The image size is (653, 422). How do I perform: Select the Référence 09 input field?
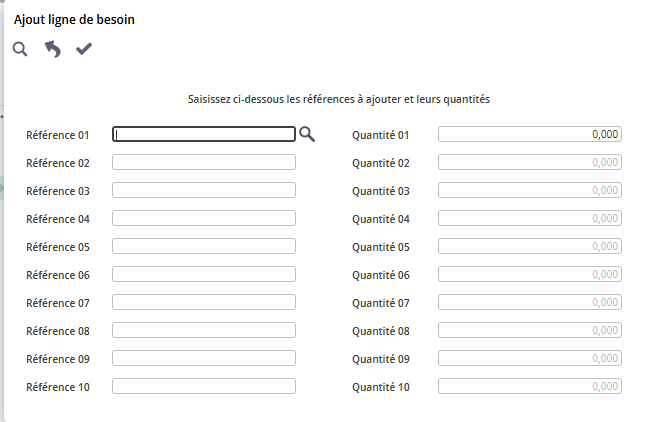[x=204, y=358]
